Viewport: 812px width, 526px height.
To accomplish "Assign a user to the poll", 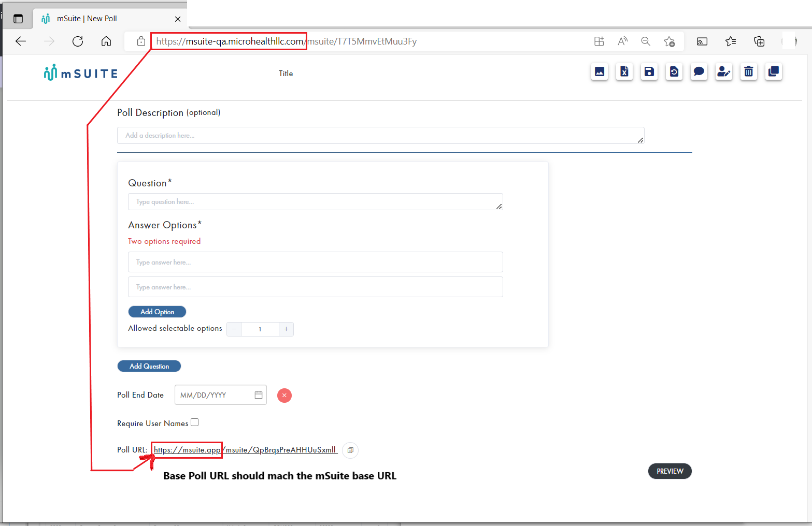I will pyautogui.click(x=723, y=72).
